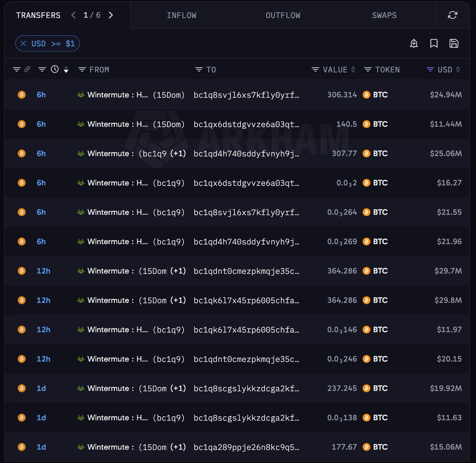476x463 pixels.
Task: Open the (bc1q9) address in the $16.27 row
Action: pyautogui.click(x=169, y=183)
